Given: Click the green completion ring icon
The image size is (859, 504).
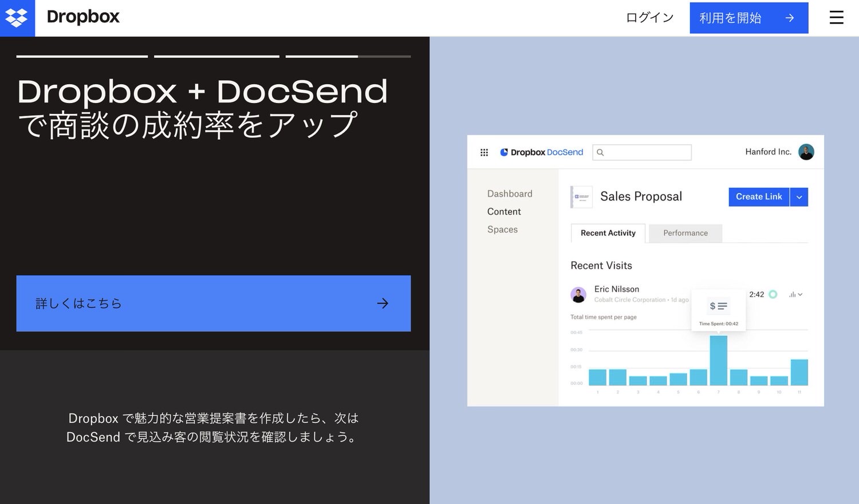Looking at the screenshot, I should (773, 294).
